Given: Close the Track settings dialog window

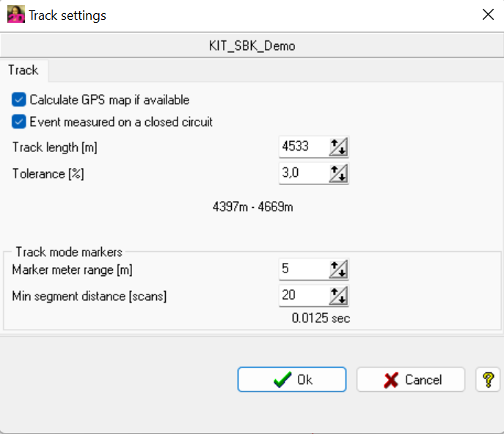Looking at the screenshot, I should pos(486,15).
